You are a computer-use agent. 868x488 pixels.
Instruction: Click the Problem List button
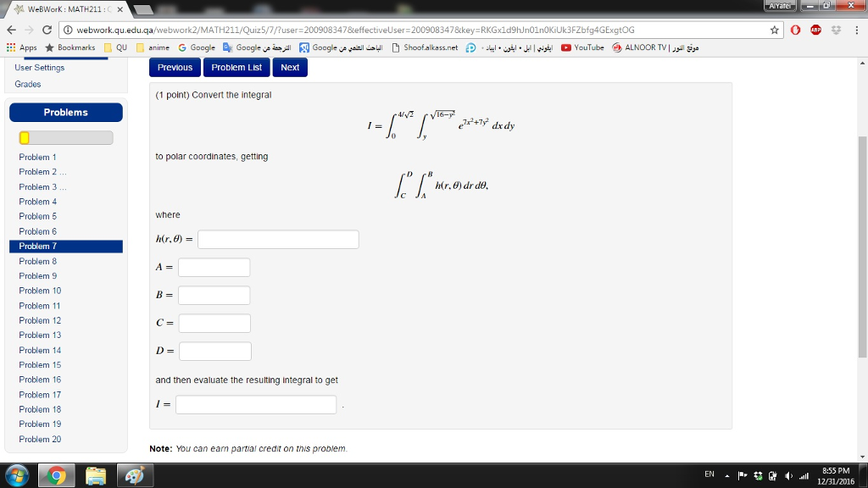click(236, 67)
